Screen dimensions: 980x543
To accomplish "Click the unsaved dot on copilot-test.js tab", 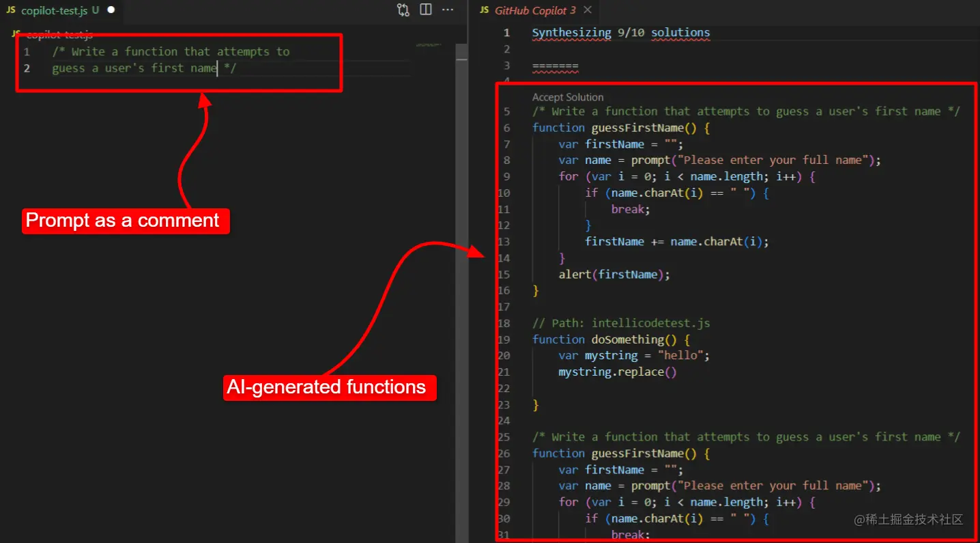I will (x=111, y=10).
